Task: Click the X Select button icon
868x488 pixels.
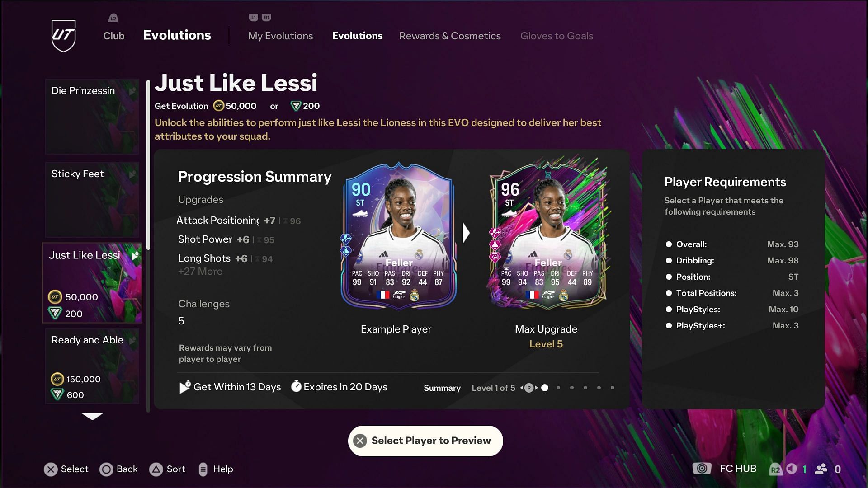Action: tap(51, 469)
